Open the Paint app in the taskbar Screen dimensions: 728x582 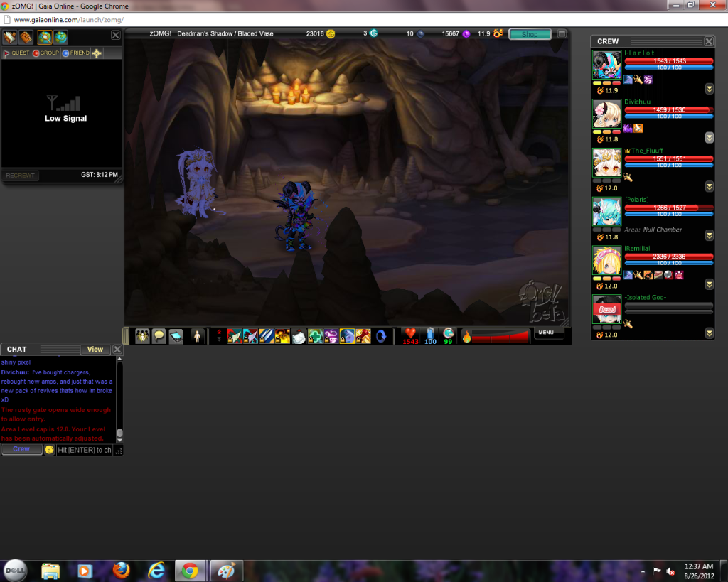pyautogui.click(x=227, y=571)
